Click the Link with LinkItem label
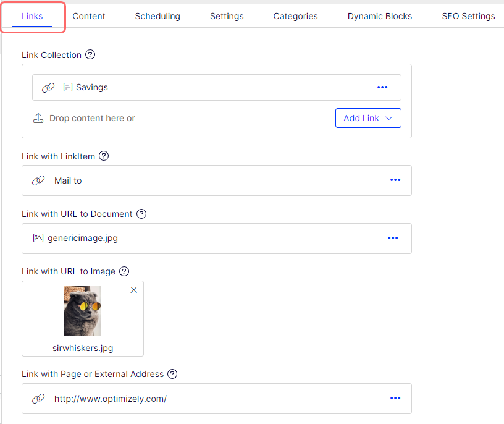504x424 pixels. point(58,156)
